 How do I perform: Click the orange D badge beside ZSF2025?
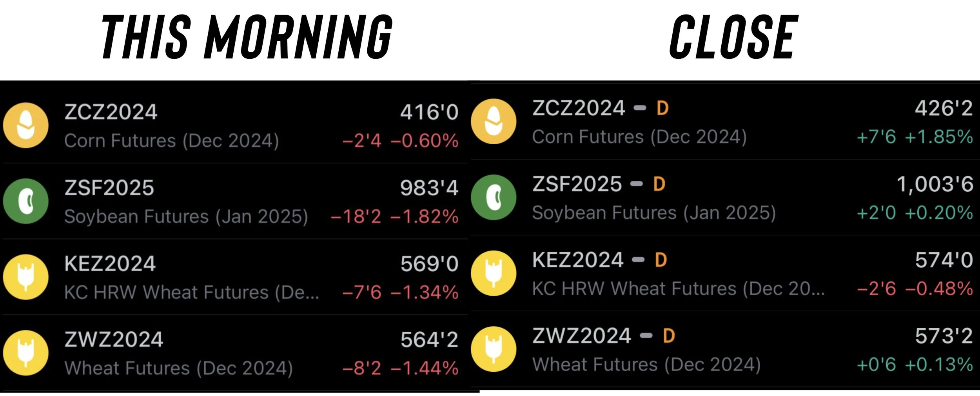coord(659,184)
